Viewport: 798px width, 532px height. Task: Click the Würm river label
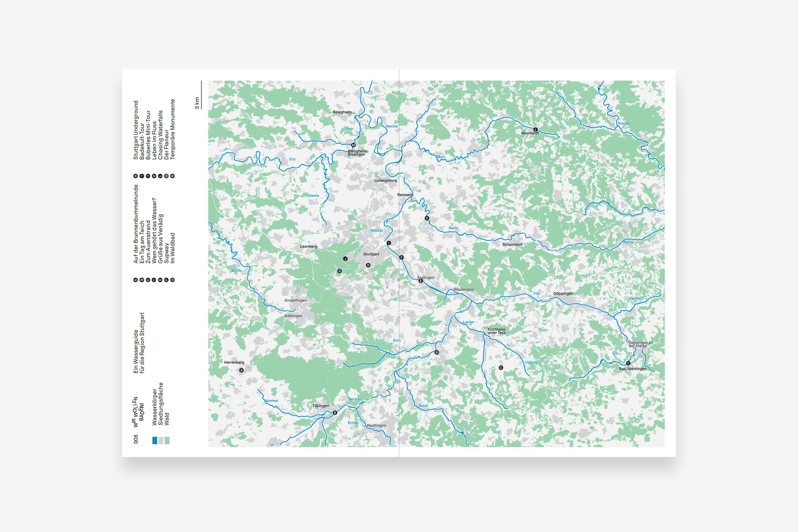point(236,271)
